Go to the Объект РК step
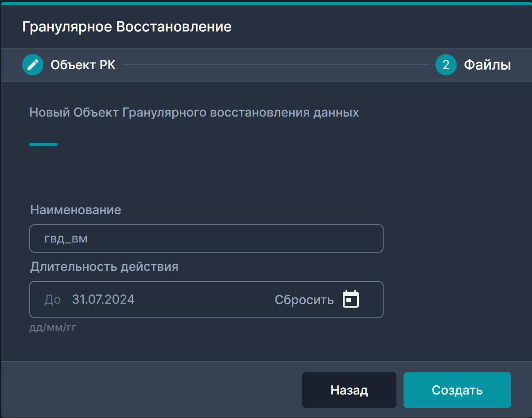This screenshot has height=418, width=532. 83,65
